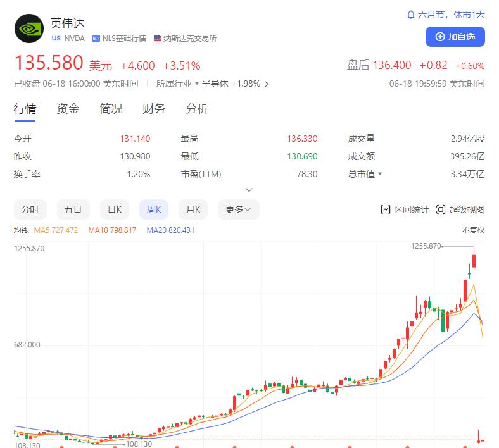Switch to the 资金 tab
499x448 pixels.
[x=68, y=109]
